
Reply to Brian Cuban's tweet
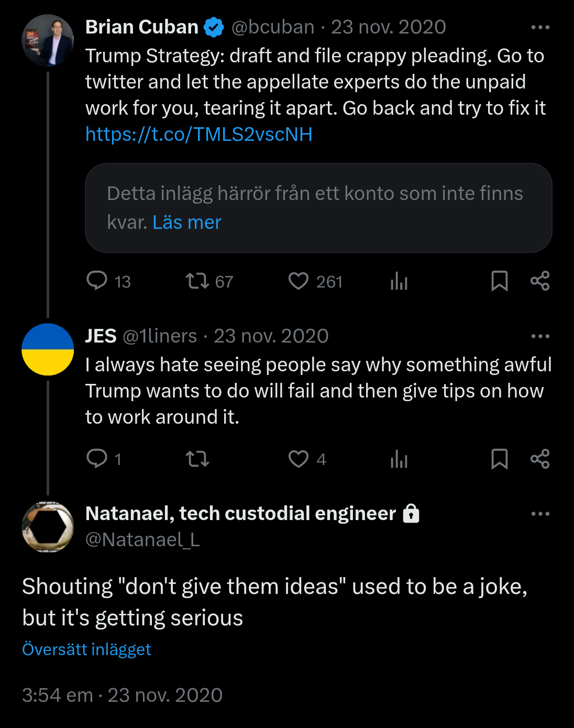pos(97,281)
